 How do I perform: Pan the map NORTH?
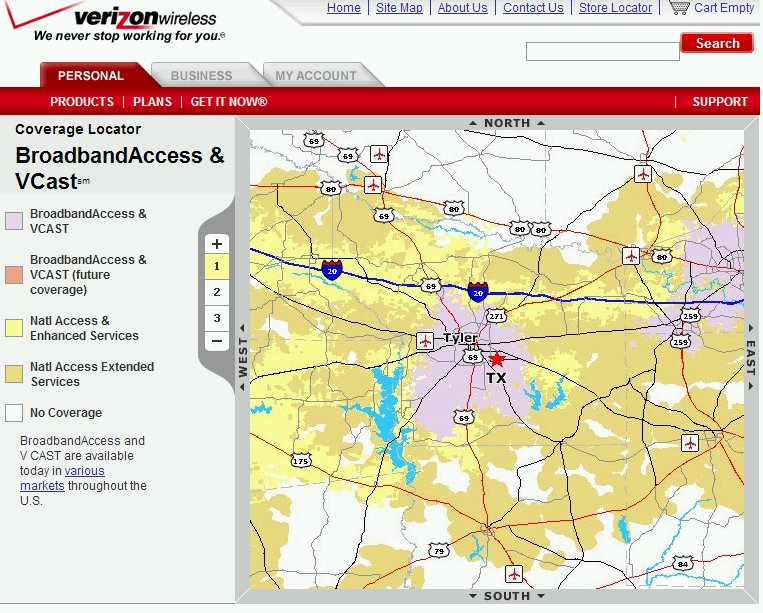507,123
